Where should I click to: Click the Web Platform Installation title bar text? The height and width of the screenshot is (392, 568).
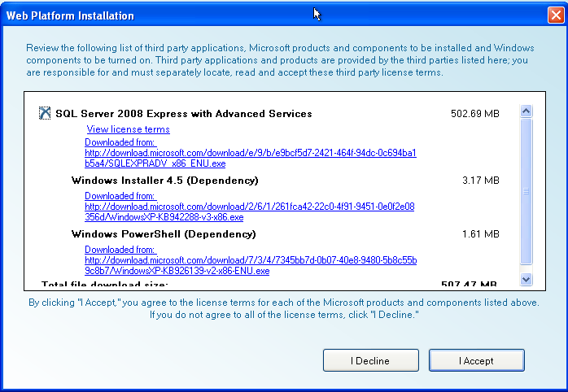[70, 15]
